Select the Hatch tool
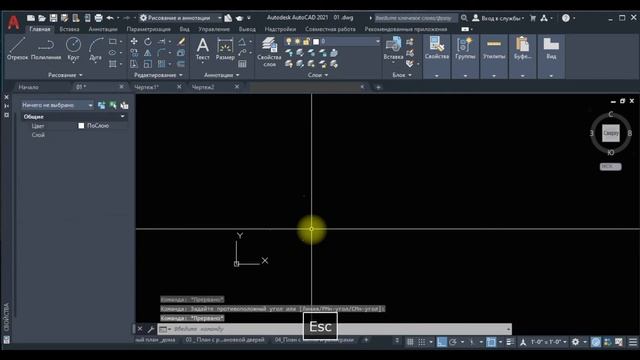The image size is (640, 360). click(x=113, y=64)
